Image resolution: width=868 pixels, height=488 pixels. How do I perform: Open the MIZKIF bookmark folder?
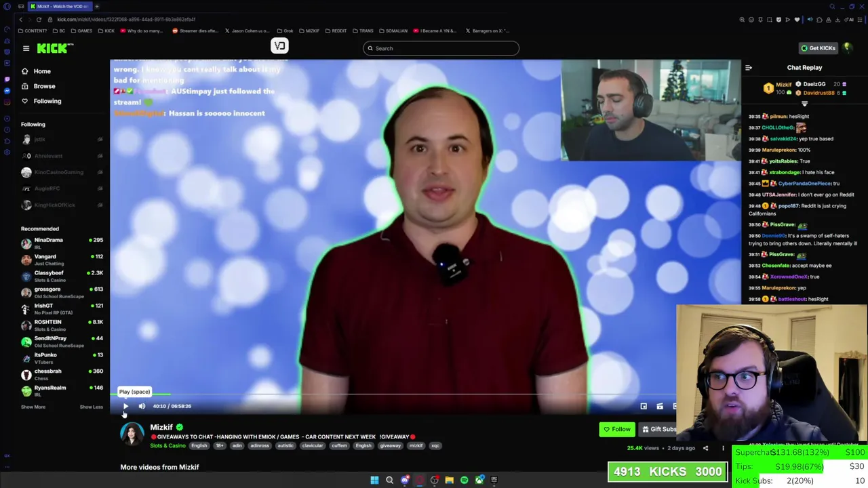(x=309, y=30)
